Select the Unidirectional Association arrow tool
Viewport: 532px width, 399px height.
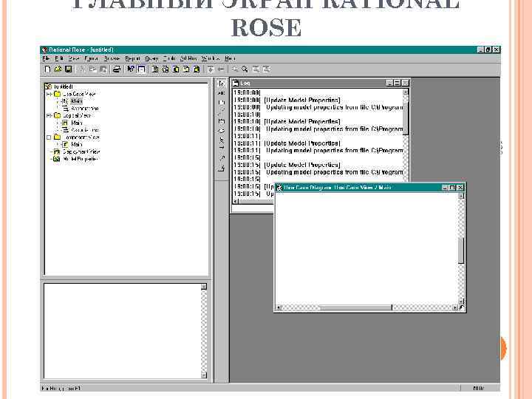tap(221, 149)
